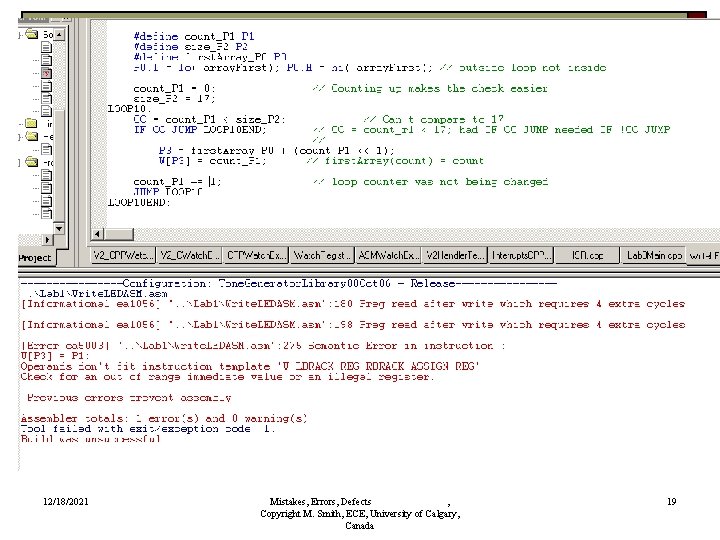Switch to the ASMWatchEx... tab
720x540 pixels.
[388, 255]
